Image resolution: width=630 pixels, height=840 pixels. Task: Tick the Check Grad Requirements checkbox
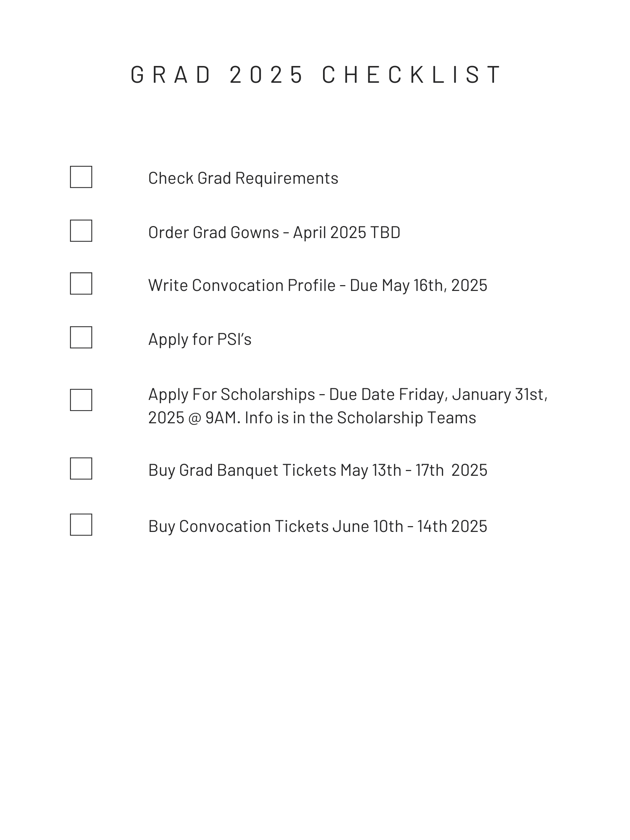pyautogui.click(x=81, y=177)
